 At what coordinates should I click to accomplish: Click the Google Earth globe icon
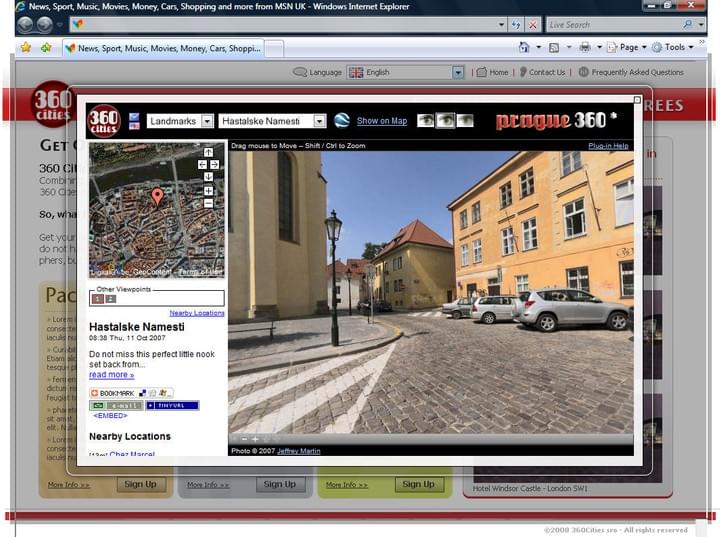click(342, 121)
